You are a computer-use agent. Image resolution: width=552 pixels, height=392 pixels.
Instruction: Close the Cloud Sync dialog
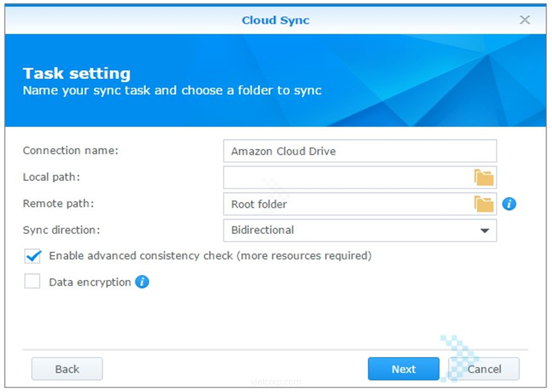click(525, 20)
